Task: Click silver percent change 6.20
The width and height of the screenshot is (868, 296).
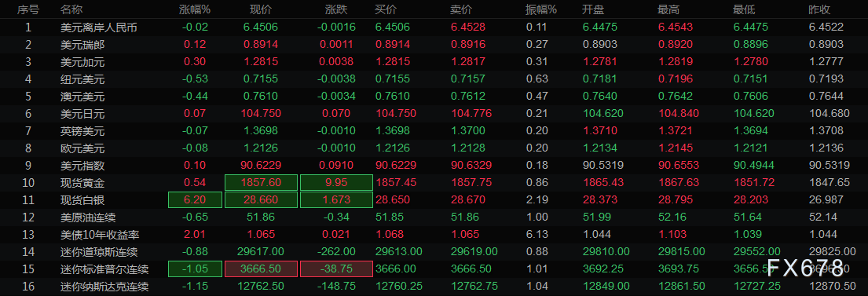Action: 195,199
